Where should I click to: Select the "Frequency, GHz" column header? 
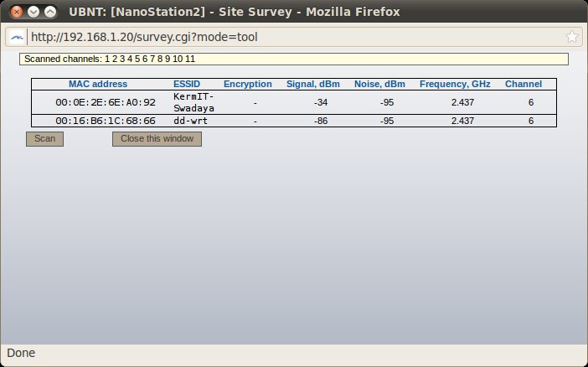point(456,84)
